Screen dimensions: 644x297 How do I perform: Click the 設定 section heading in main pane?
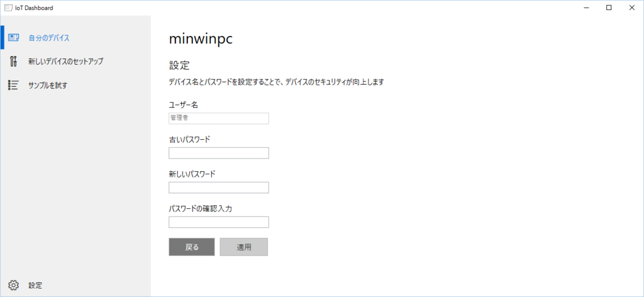tap(179, 65)
